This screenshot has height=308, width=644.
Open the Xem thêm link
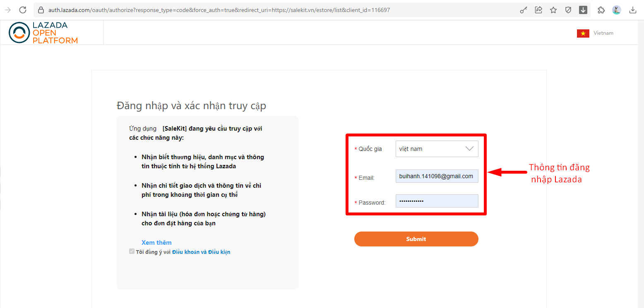[x=156, y=243]
